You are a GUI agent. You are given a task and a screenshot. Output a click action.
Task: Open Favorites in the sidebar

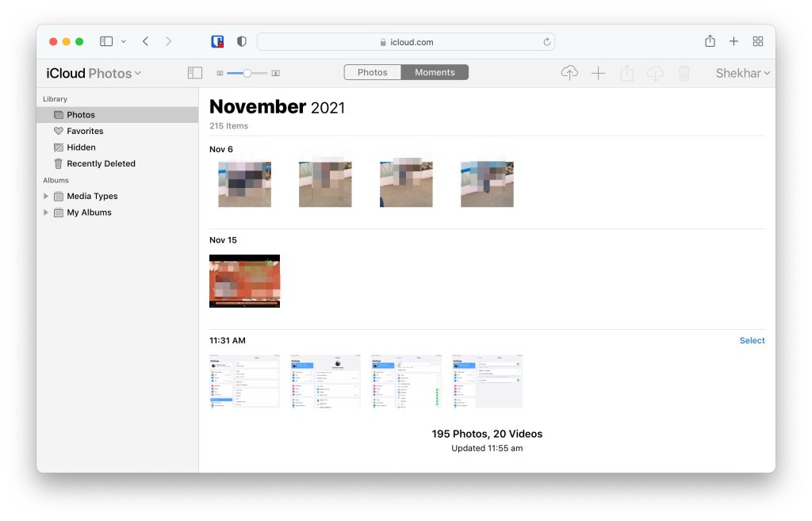pos(117,131)
